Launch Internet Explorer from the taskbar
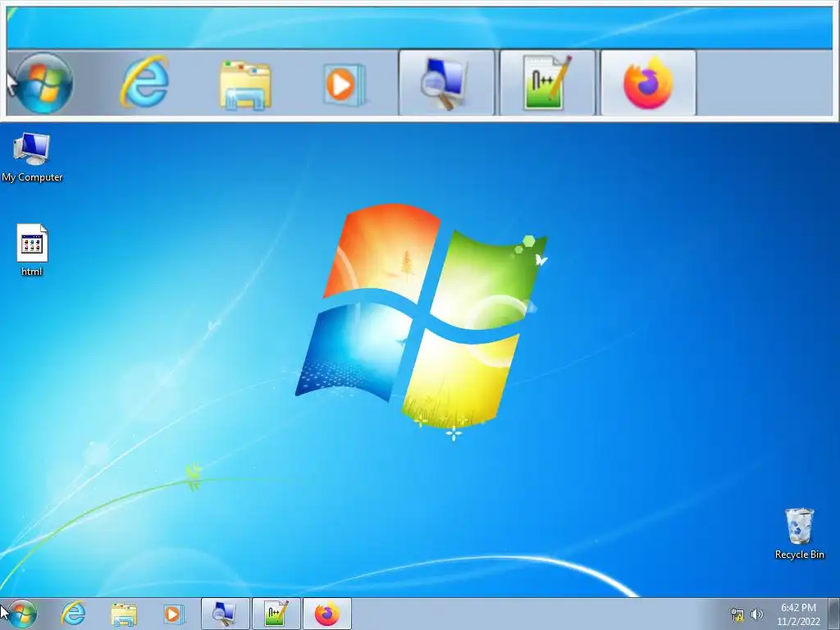Viewport: 840px width, 630px height. [x=73, y=614]
